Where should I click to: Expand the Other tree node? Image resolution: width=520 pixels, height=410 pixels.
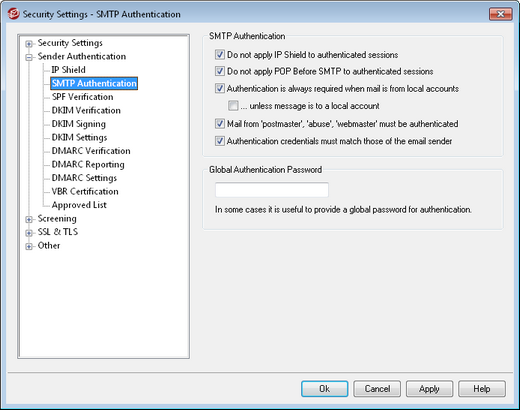coord(29,246)
